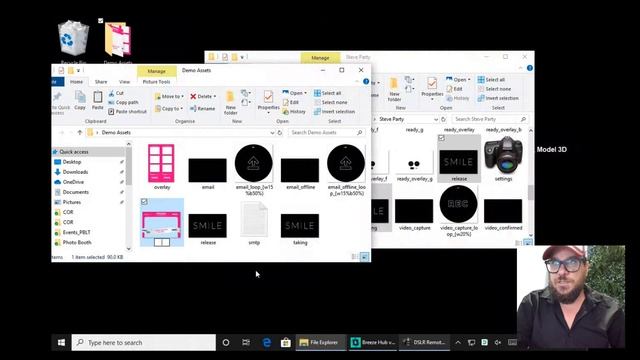Open Microsoft Store from the taskbar
Screen dimensions: 640x360
coord(286,342)
